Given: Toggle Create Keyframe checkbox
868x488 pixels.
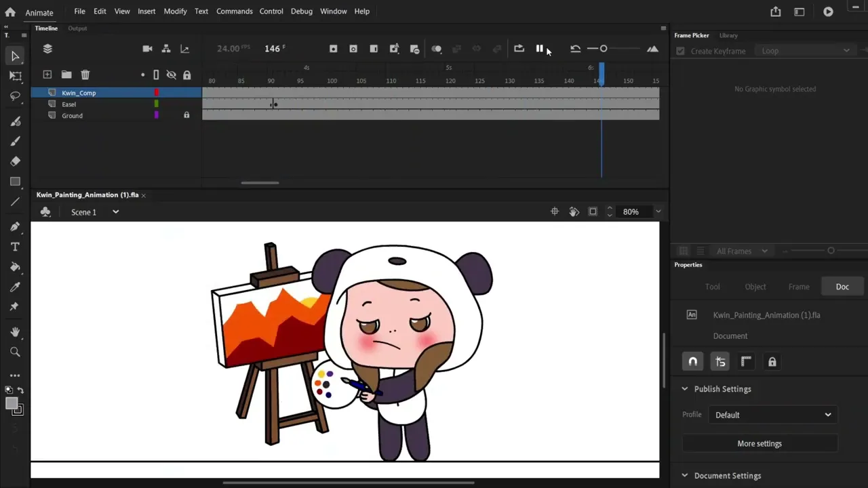Looking at the screenshot, I should coord(680,51).
